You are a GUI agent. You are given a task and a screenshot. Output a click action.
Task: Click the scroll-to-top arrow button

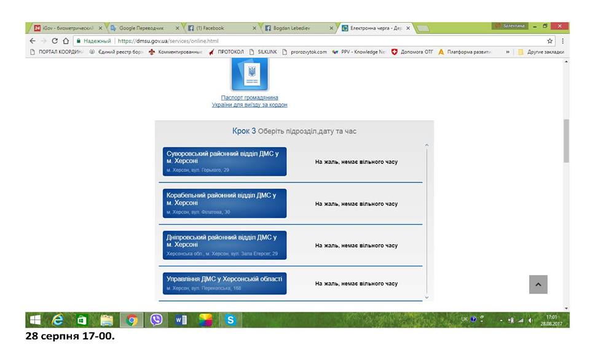(x=538, y=284)
